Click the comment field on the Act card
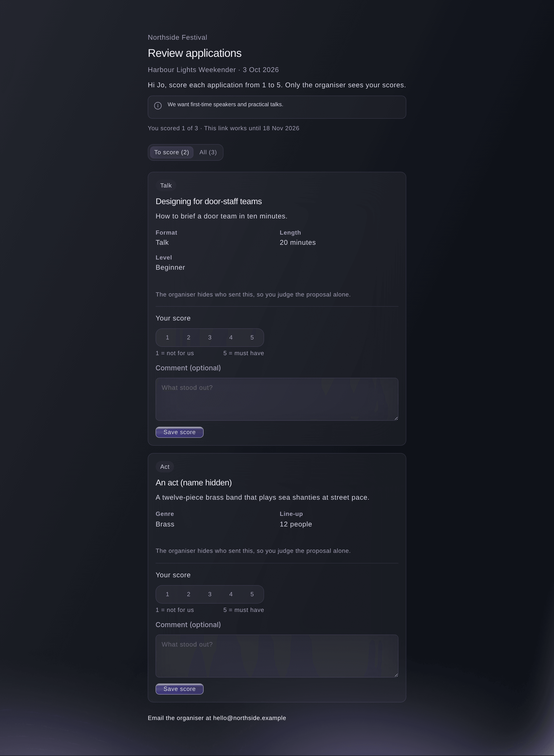554x756 pixels. [277, 656]
